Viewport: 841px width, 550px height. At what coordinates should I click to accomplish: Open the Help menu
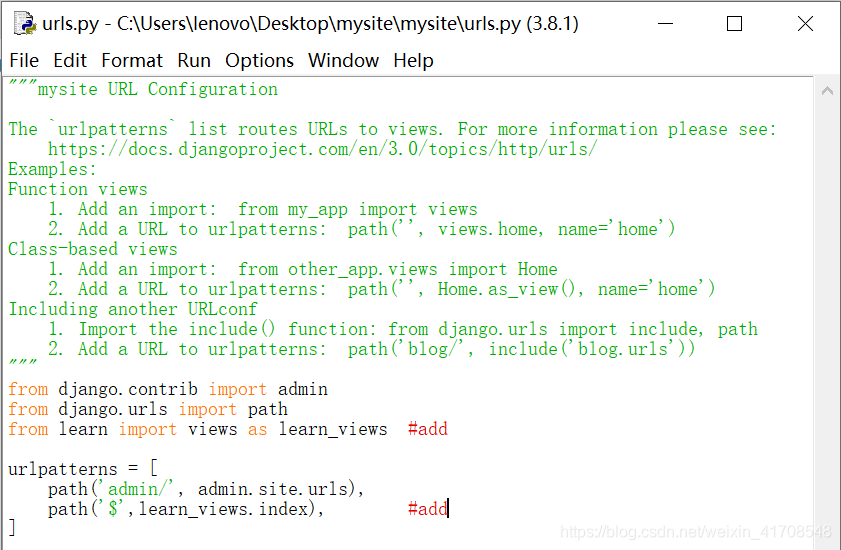coord(413,61)
